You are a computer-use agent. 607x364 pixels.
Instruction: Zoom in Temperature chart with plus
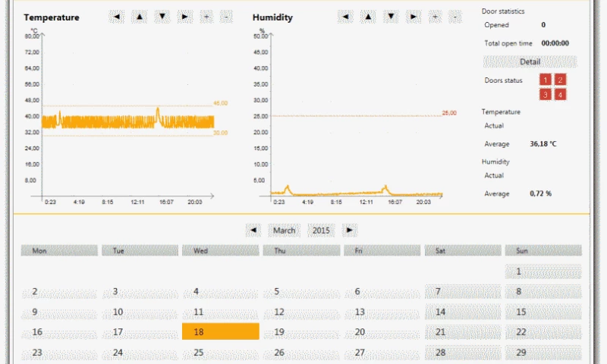[206, 16]
